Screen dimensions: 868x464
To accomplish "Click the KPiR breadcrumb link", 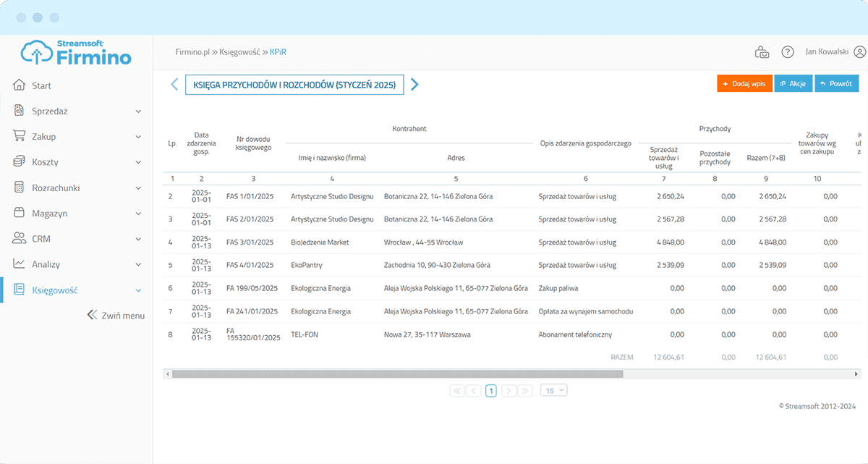I will pos(278,52).
